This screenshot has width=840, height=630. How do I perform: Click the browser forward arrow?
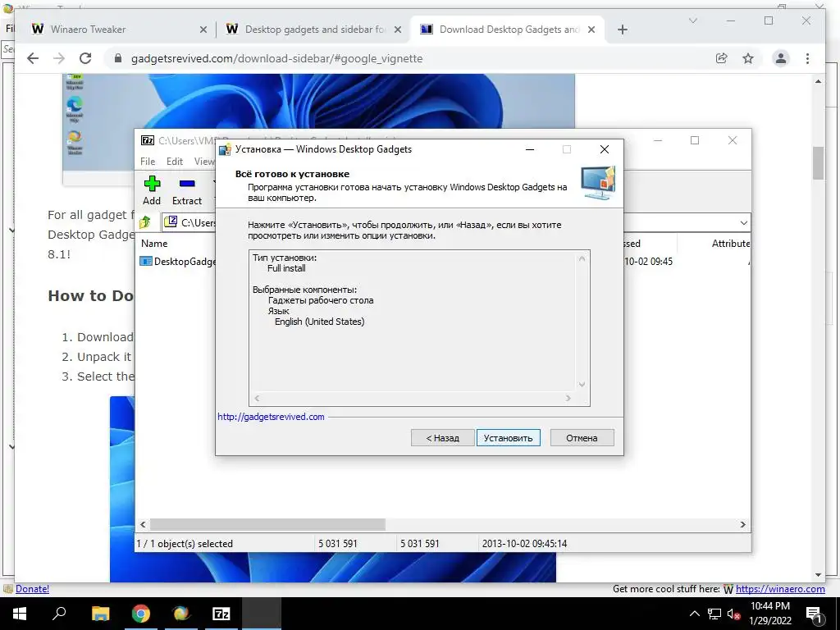pos(59,58)
